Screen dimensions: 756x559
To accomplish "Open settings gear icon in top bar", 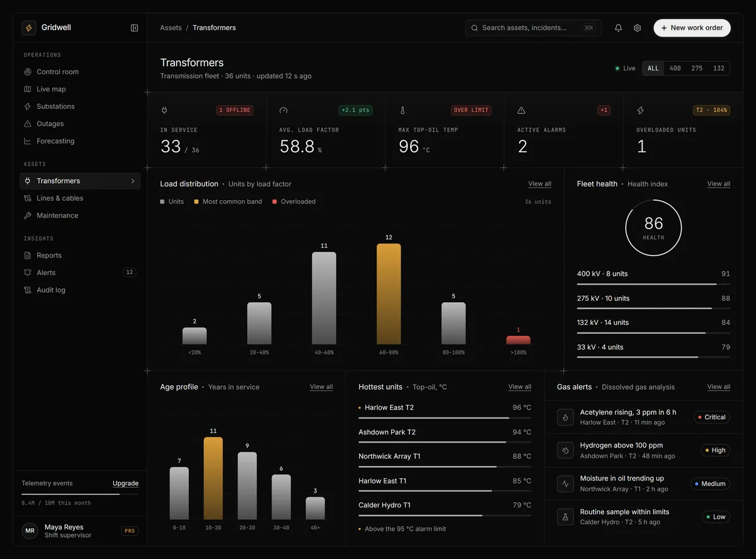I will tap(637, 28).
